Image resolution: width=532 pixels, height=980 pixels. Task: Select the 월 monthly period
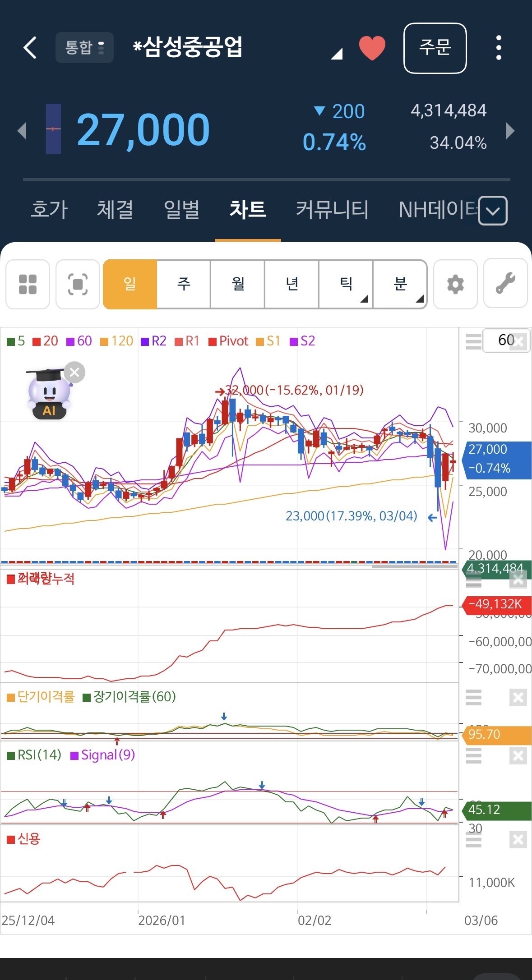coord(238,284)
